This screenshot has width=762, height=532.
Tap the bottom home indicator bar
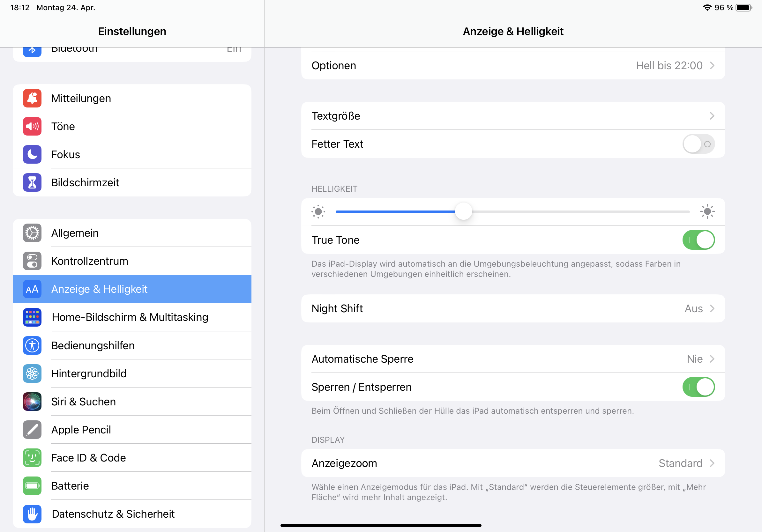(381, 525)
